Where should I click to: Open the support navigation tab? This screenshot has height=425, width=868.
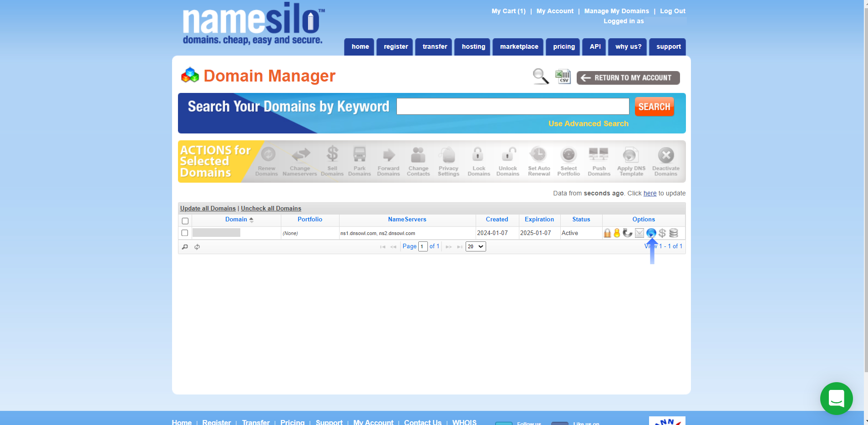point(668,47)
